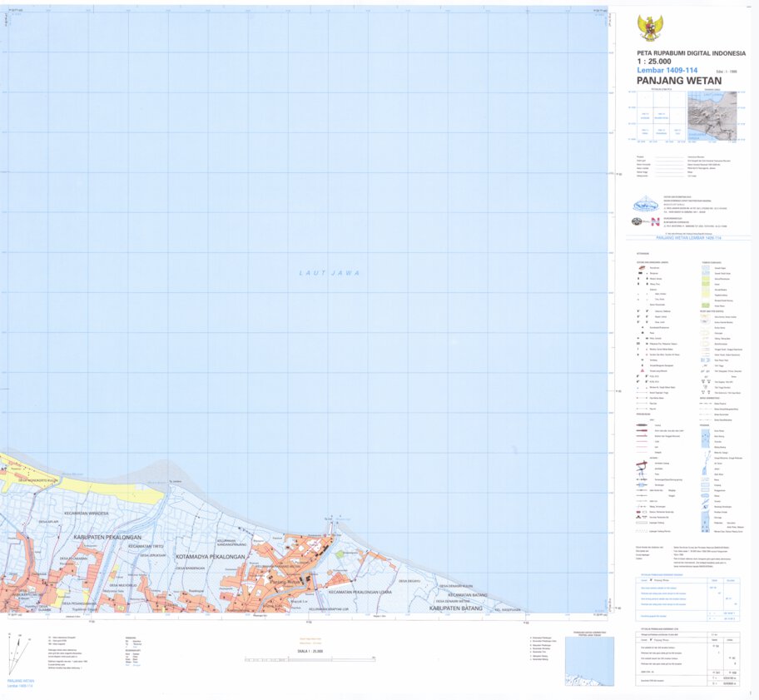This screenshot has height=700, width=759.
Task: Click the Edisi 1-1999 edition text
Action: [726, 72]
